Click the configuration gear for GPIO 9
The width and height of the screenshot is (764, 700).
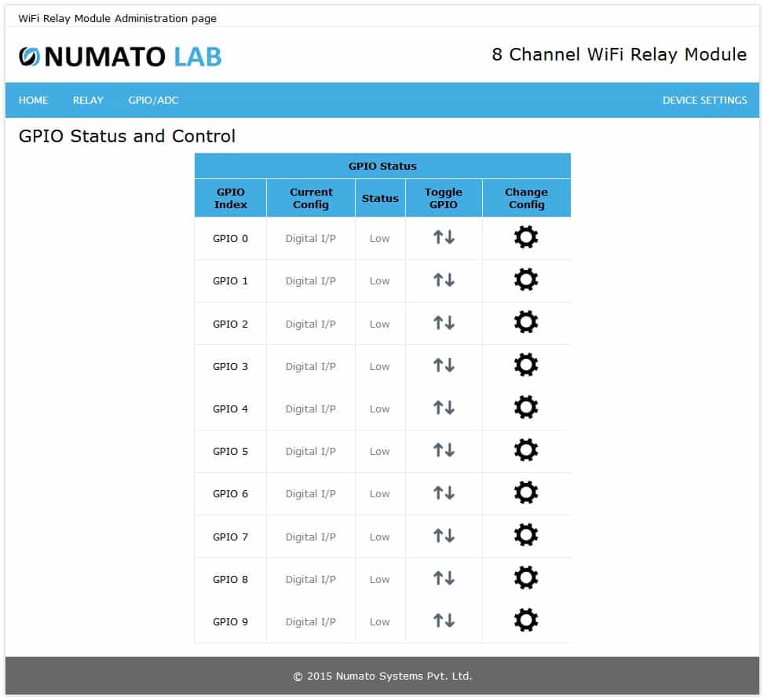tap(526, 620)
